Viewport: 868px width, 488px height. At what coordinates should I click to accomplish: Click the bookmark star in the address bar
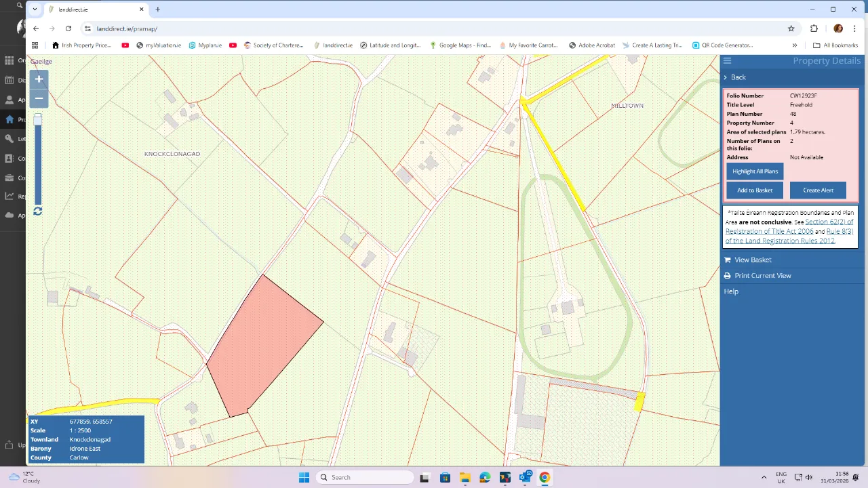click(x=791, y=28)
